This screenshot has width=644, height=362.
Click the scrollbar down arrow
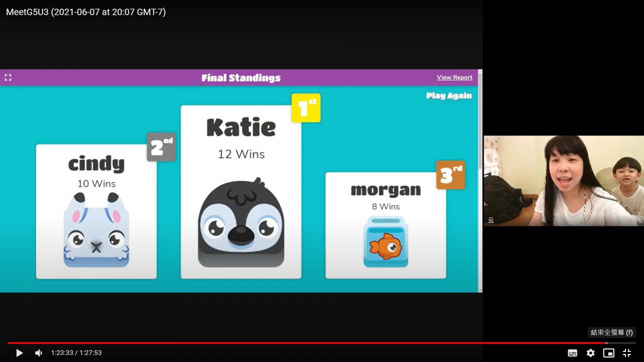point(480,290)
